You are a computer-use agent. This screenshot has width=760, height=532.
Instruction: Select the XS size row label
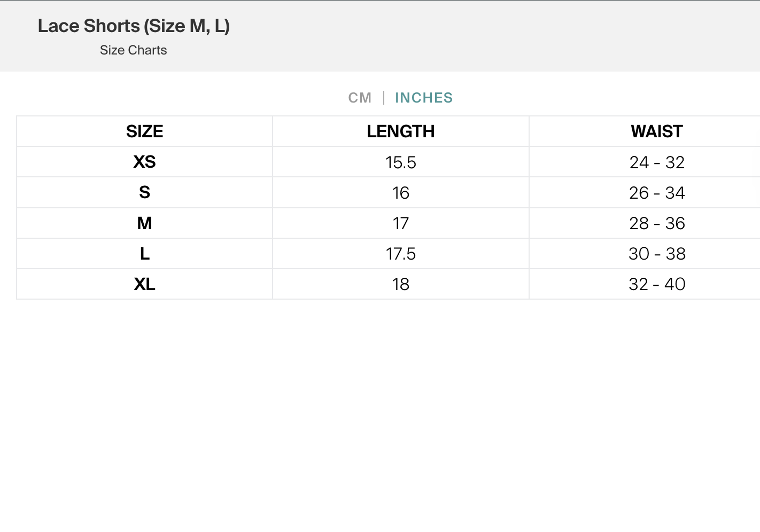tap(145, 162)
